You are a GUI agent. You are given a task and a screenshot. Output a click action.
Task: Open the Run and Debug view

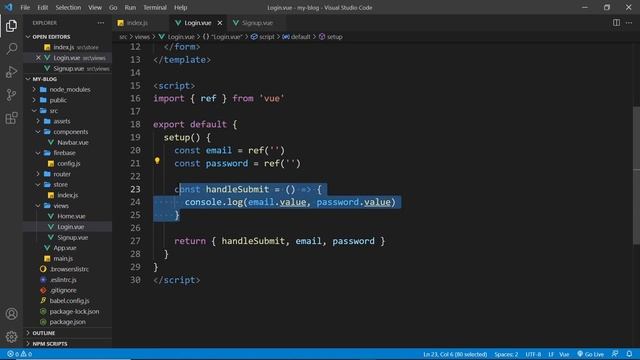[11, 72]
